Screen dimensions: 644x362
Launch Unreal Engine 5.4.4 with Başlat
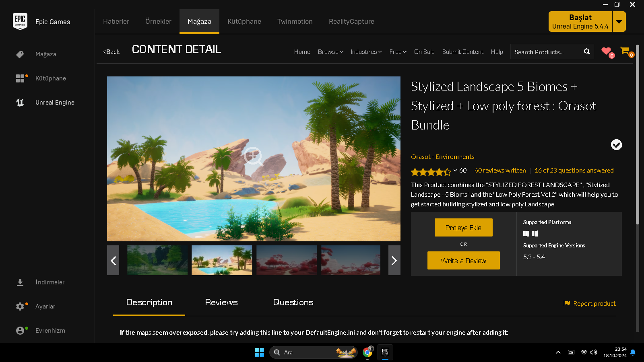580,21
